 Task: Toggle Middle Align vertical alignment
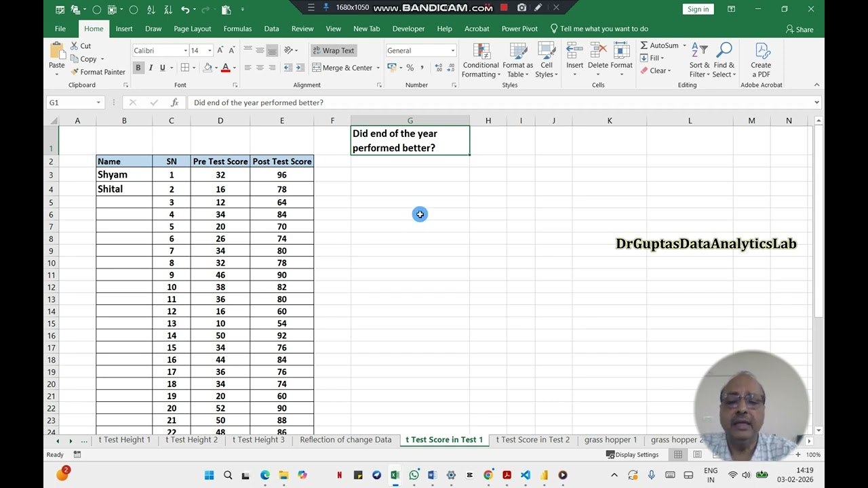[260, 51]
